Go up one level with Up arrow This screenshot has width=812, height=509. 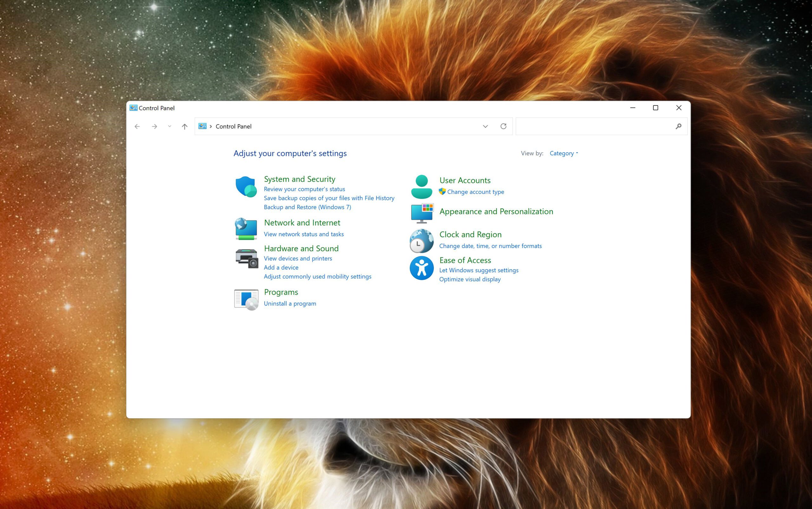[x=185, y=126]
